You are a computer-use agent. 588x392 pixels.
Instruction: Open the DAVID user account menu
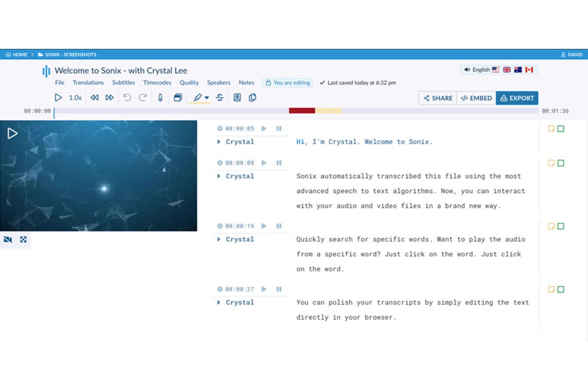click(x=571, y=54)
